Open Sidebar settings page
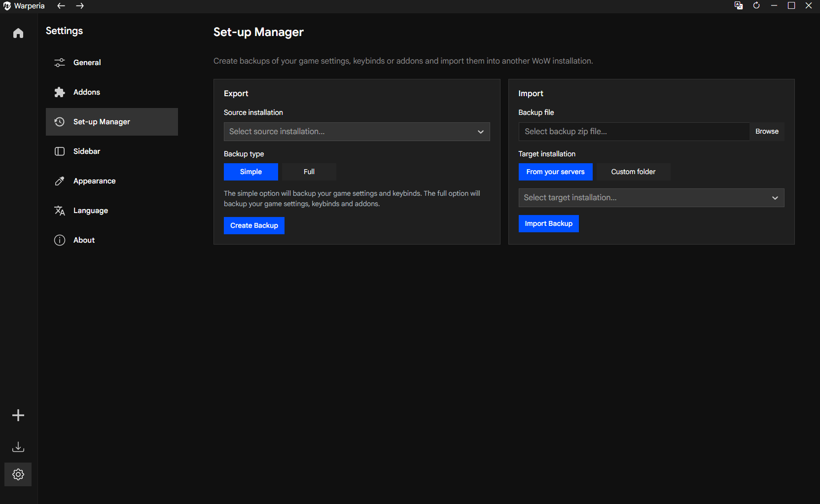The height and width of the screenshot is (504, 820). [112, 151]
